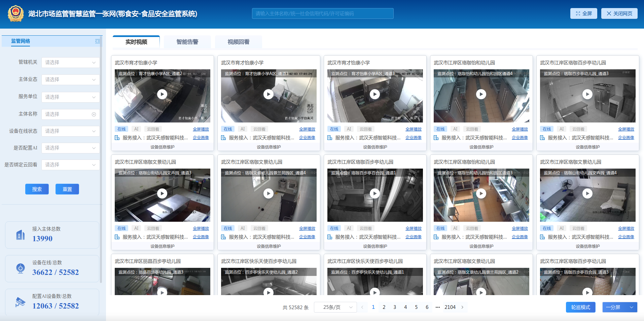This screenshot has width=644, height=321.
Task: Open video thumbnail 百步亭快乐天使幼儿园_通道2
Action: point(269,282)
